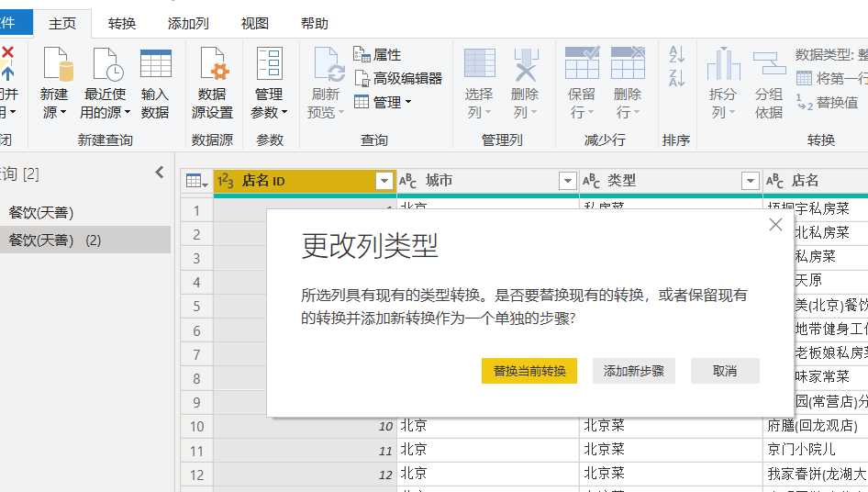Switch to the 添加列 tab
Image resolution: width=868 pixels, height=492 pixels.
point(188,24)
